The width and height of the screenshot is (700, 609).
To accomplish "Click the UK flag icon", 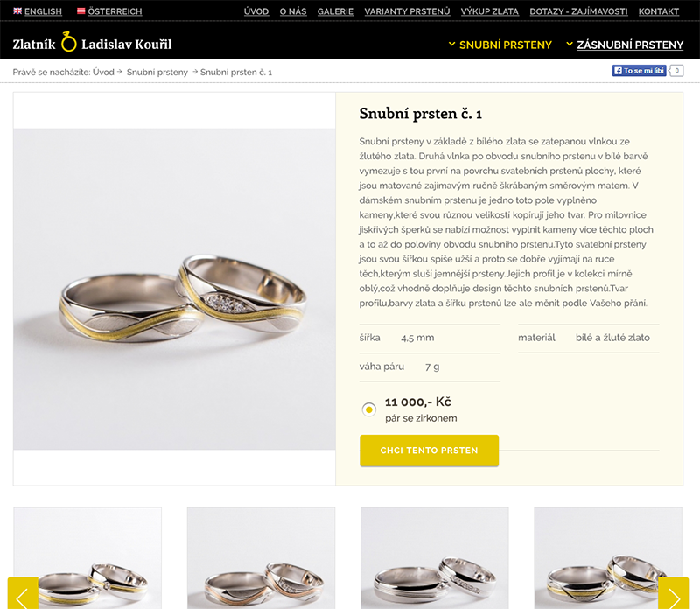I will 17,11.
